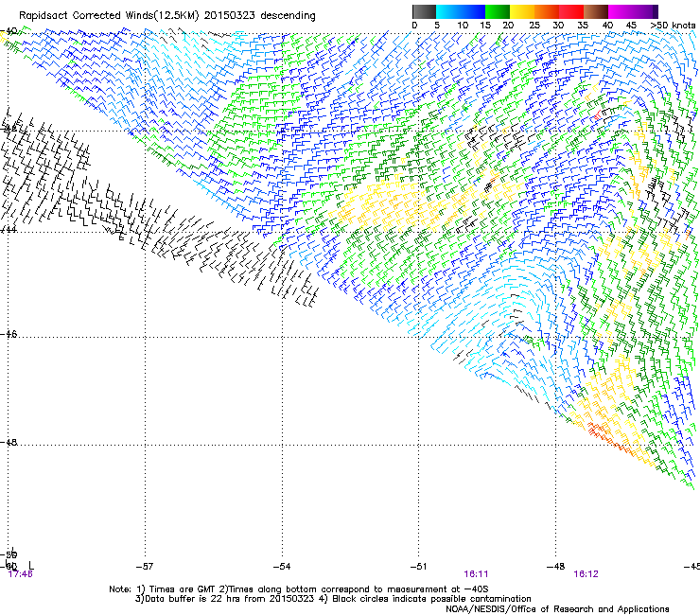Click the purple time stamp 17:46

(x=20, y=574)
